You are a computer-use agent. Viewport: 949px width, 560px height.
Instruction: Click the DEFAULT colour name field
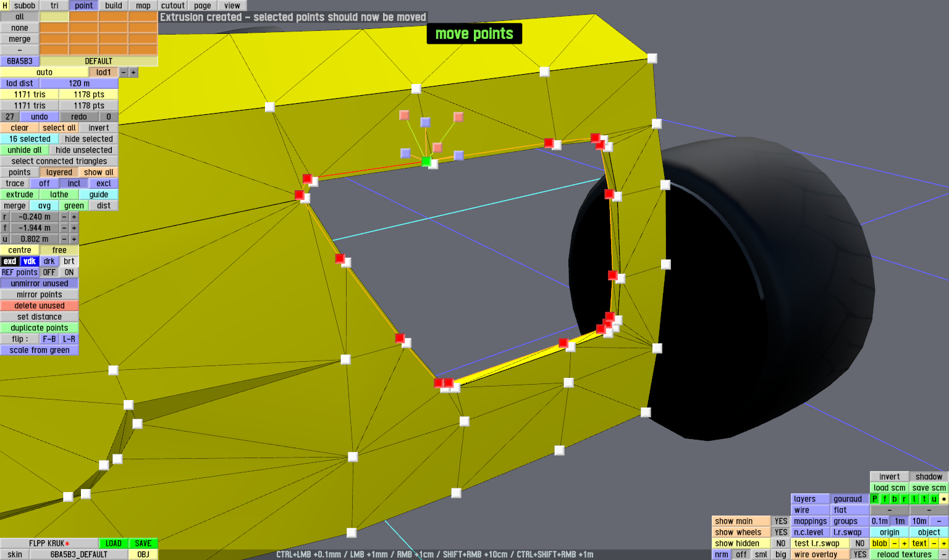pyautogui.click(x=99, y=61)
